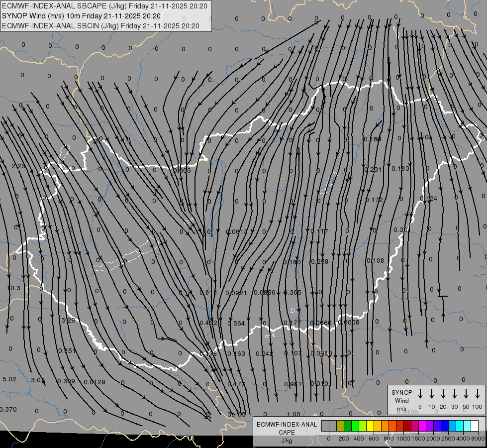Viewport: 487px width, 448px height.
Task: Click the map value 0.370
Action: pyautogui.click(x=8, y=410)
